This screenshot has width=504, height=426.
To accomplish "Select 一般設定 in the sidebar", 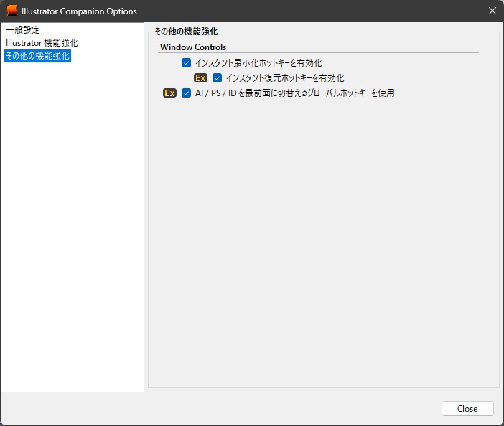I will click(23, 30).
